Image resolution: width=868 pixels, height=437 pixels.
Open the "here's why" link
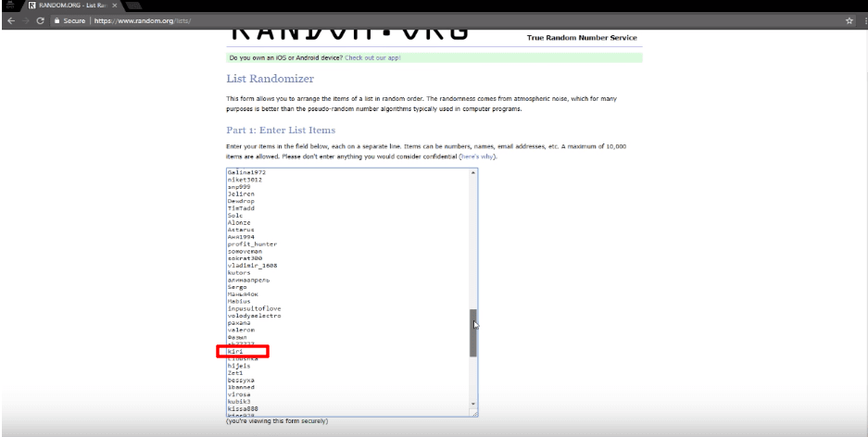click(478, 156)
